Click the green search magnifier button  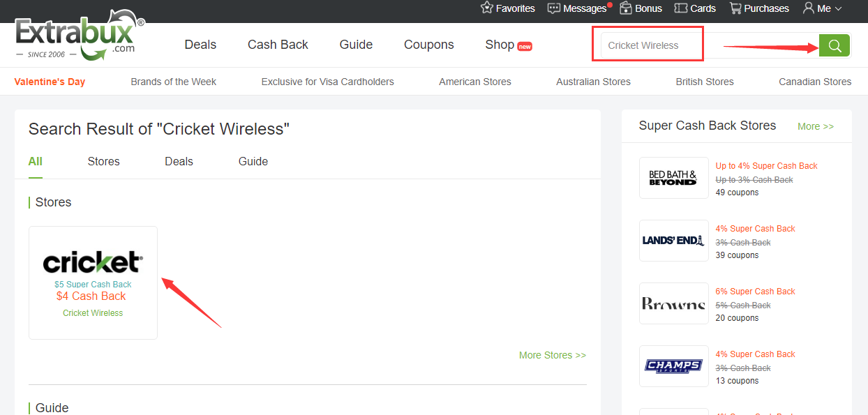tap(835, 45)
